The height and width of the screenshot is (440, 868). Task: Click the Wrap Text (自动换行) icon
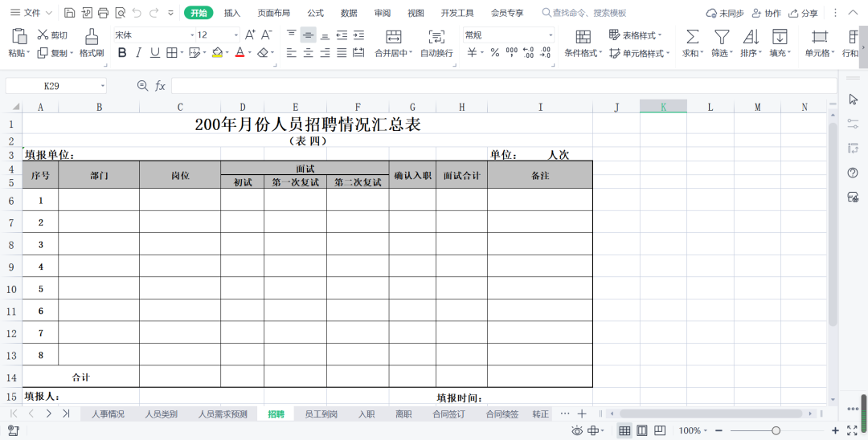pyautogui.click(x=436, y=37)
